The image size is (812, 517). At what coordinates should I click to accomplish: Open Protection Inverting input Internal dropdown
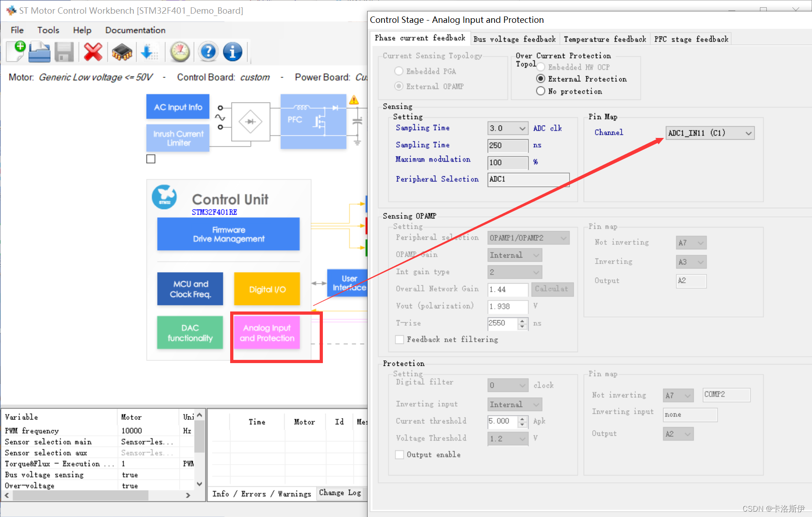coord(515,405)
